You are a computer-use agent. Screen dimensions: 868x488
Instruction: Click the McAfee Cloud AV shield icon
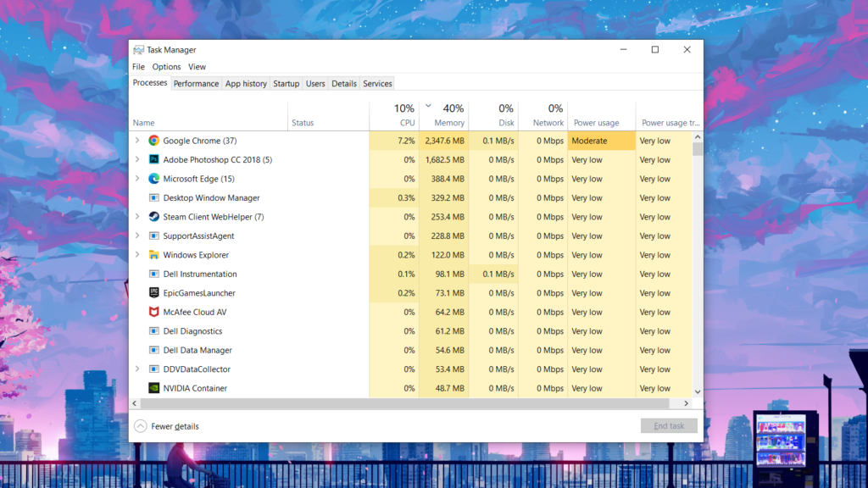click(x=154, y=312)
